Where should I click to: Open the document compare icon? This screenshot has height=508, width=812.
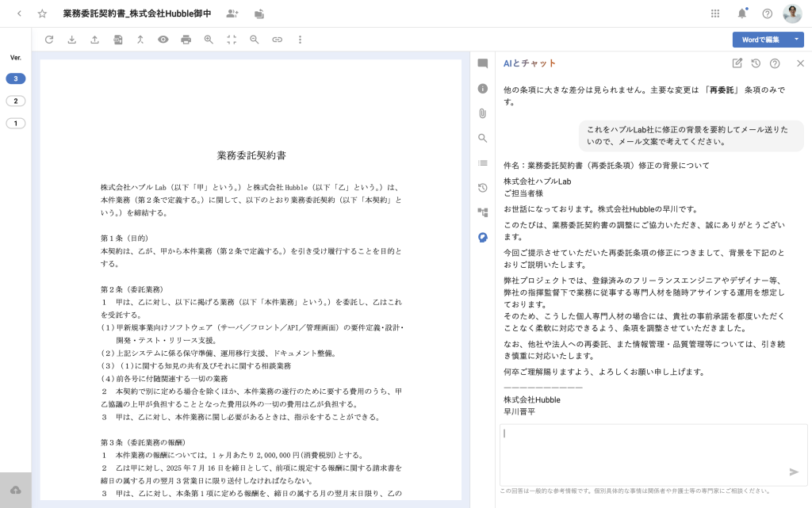click(118, 40)
